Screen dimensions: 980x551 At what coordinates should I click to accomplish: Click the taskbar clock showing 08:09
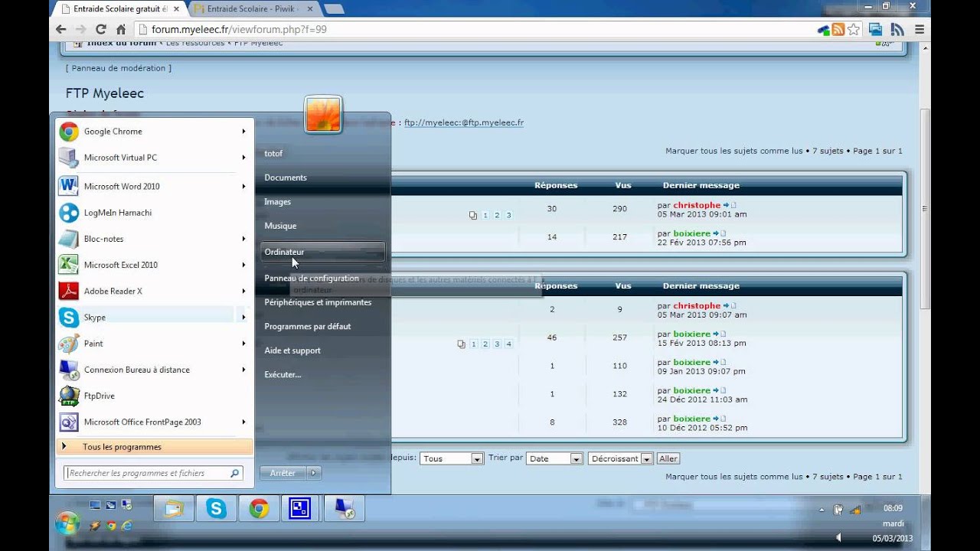(x=893, y=508)
